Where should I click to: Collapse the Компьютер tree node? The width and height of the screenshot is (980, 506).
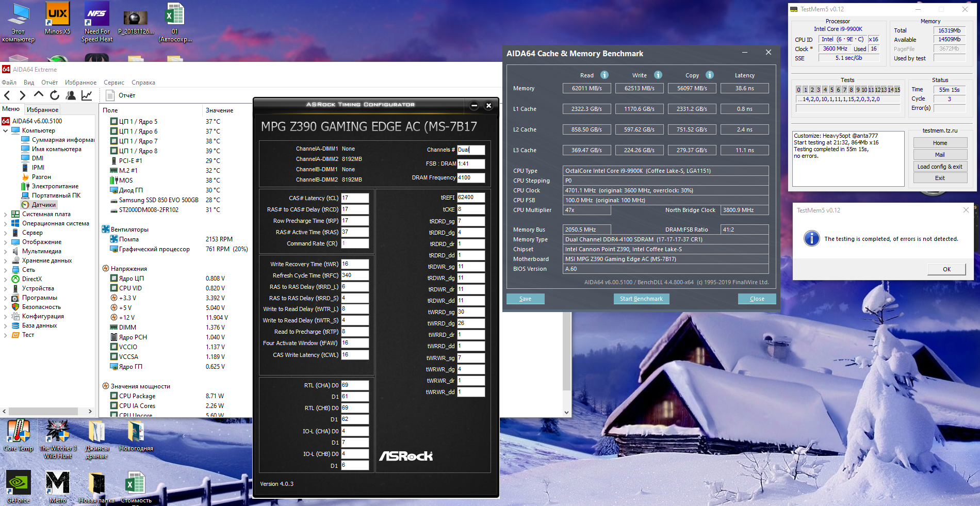click(x=6, y=130)
